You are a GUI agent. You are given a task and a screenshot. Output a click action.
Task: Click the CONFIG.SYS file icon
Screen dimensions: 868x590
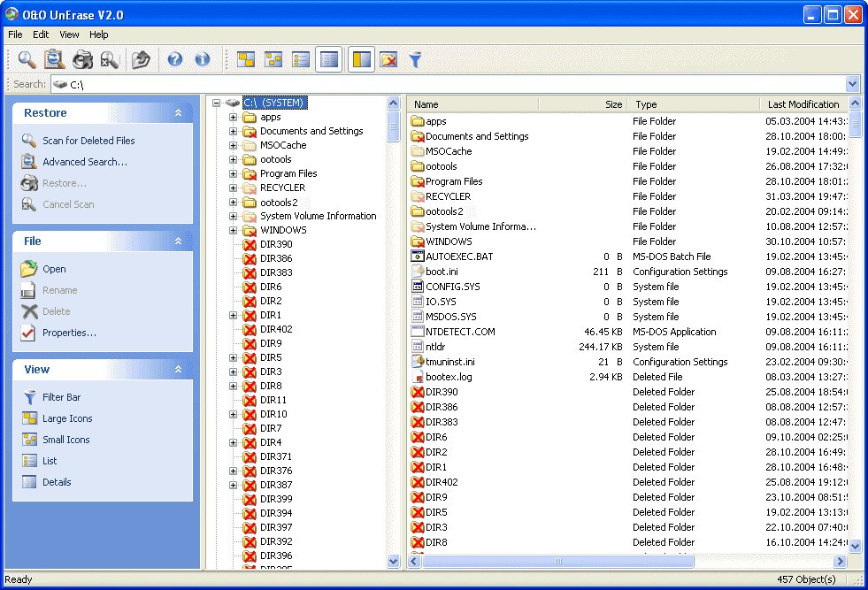418,287
